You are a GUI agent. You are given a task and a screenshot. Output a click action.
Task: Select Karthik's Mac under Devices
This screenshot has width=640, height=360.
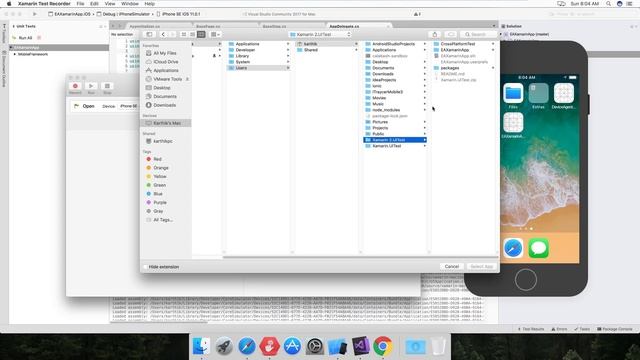pyautogui.click(x=167, y=123)
